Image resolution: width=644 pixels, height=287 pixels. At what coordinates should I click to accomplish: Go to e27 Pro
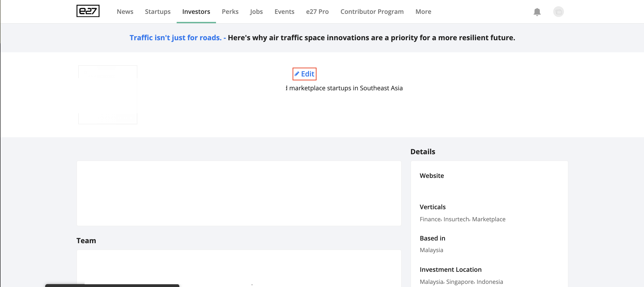coord(317,12)
